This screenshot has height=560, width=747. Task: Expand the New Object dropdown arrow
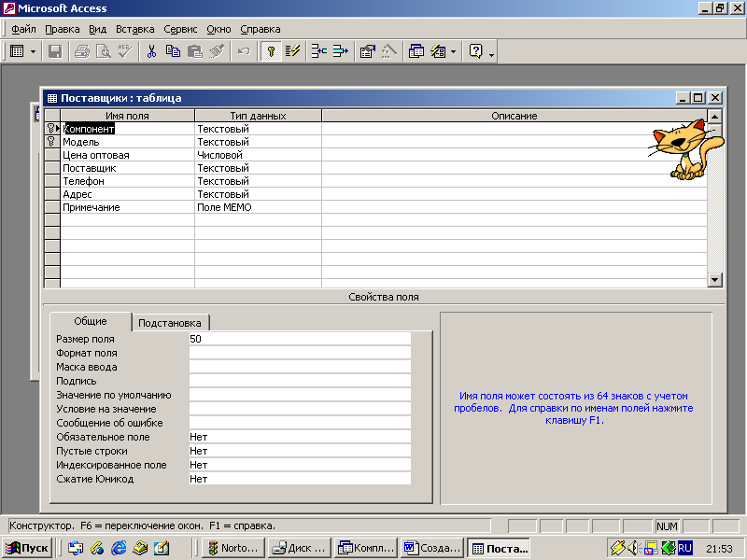(453, 51)
